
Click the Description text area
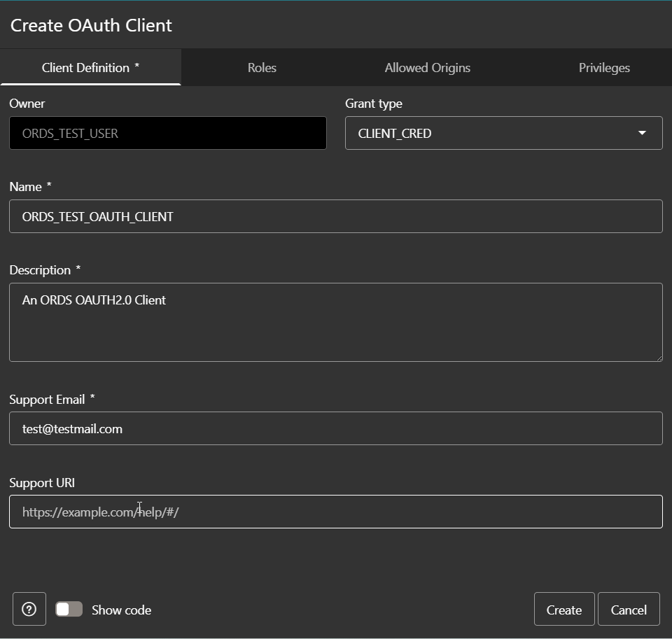coord(336,322)
